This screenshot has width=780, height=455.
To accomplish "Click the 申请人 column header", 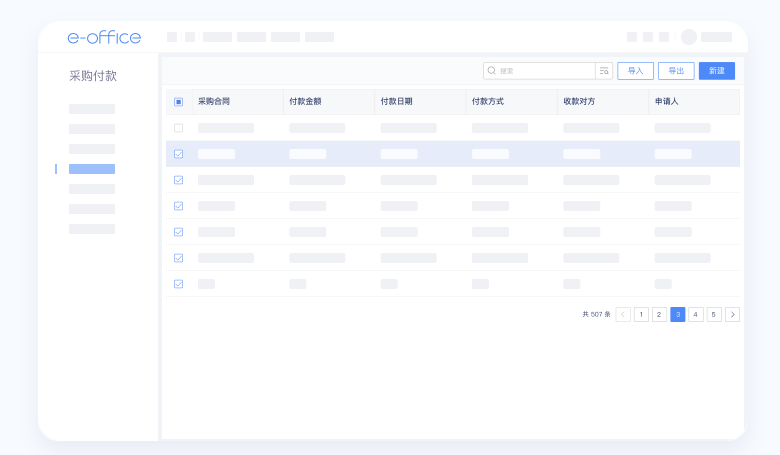I will point(666,102).
